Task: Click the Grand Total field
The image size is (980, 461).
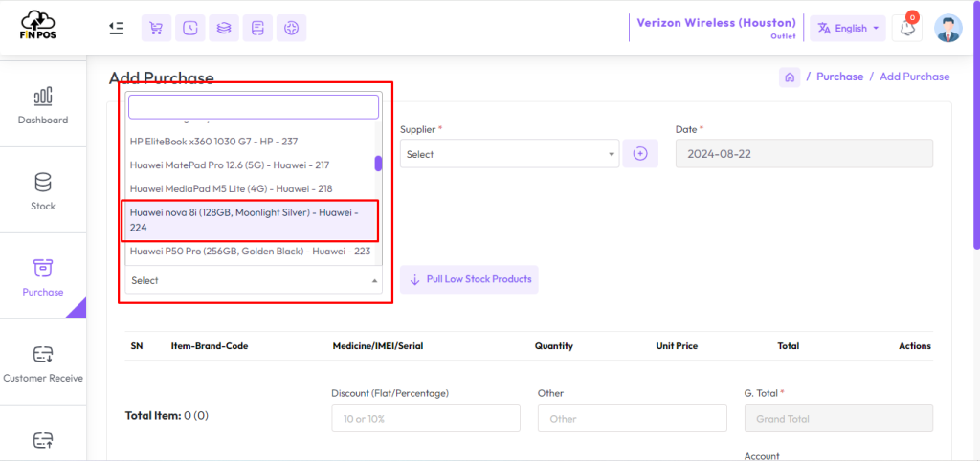Action: tap(838, 418)
